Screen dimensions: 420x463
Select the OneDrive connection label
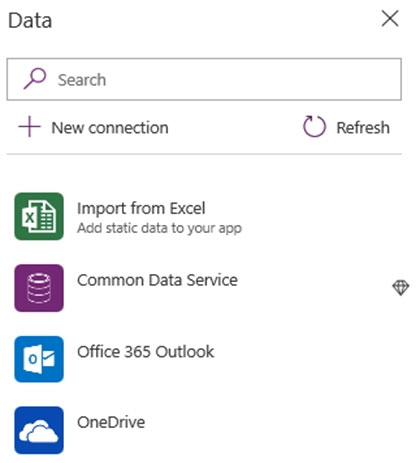coord(111,423)
